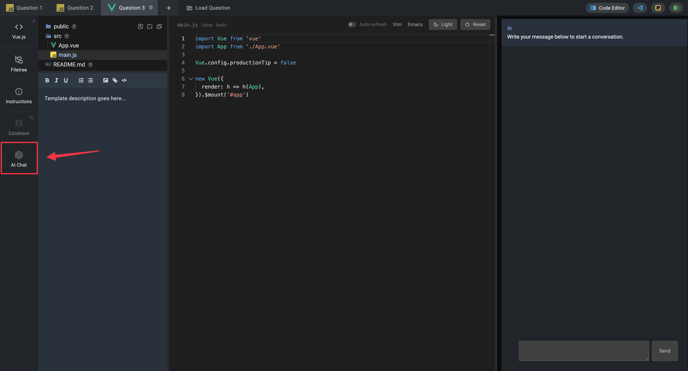688x371 pixels.
Task: Switch to the Question 1 tab
Action: pos(25,8)
